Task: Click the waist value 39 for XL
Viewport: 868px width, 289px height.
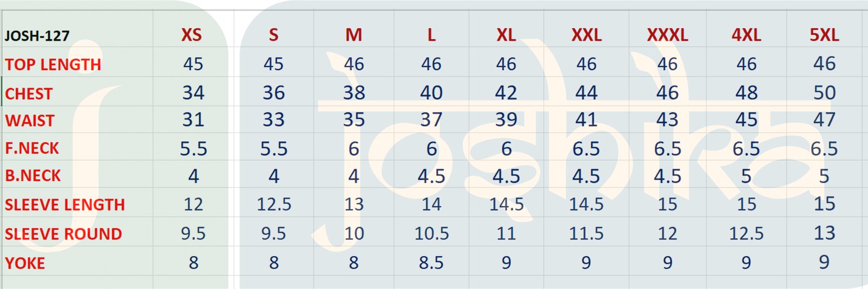Action: point(506,120)
